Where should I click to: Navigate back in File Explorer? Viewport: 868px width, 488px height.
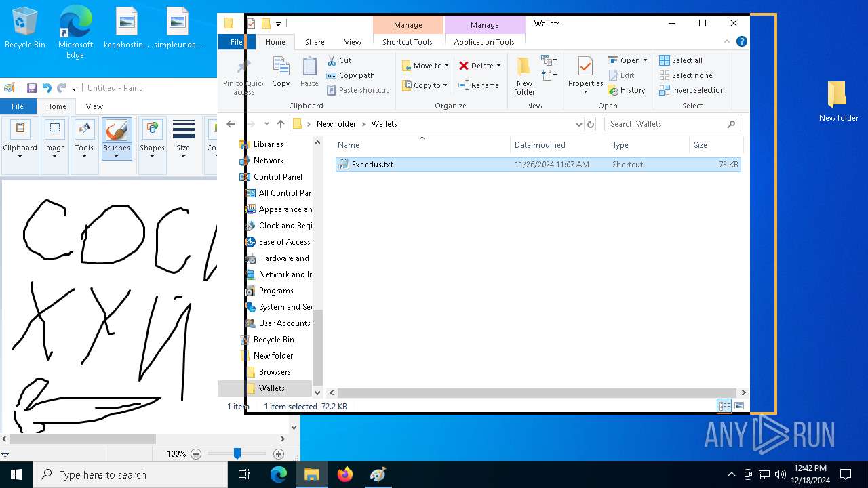pos(231,124)
